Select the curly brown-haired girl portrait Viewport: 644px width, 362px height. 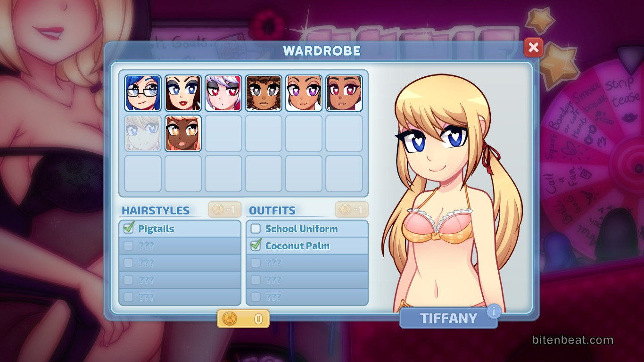(x=264, y=93)
